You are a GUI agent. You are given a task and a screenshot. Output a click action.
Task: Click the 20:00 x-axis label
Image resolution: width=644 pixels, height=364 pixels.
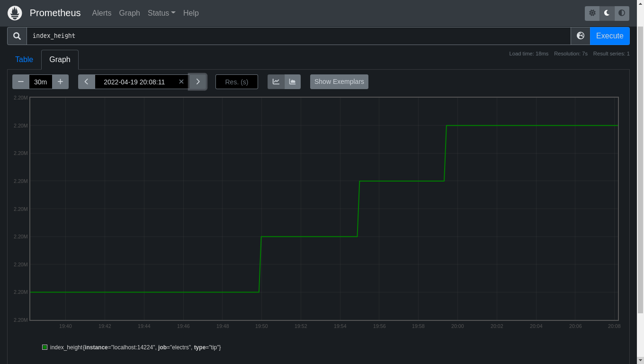coord(457,326)
